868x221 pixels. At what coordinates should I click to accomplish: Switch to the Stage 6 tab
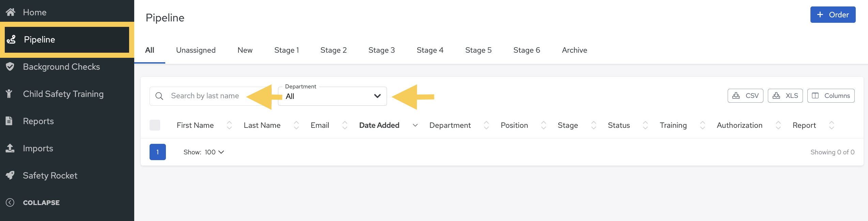click(527, 50)
